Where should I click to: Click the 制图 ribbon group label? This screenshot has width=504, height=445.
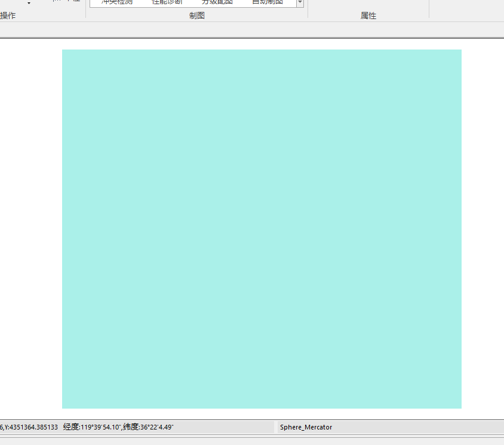196,16
